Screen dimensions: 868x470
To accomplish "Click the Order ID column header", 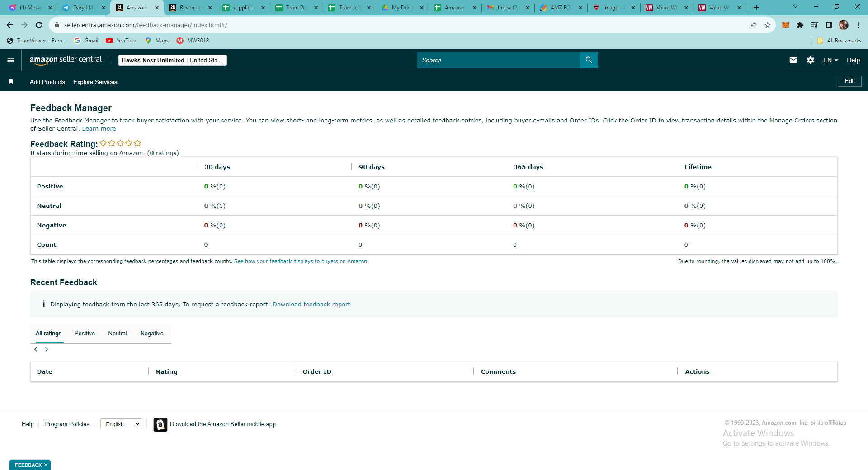I will 317,372.
